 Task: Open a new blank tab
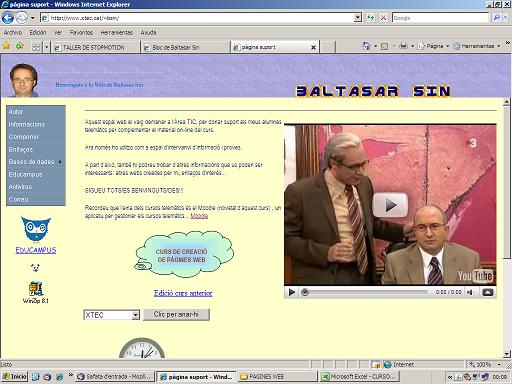click(x=328, y=47)
